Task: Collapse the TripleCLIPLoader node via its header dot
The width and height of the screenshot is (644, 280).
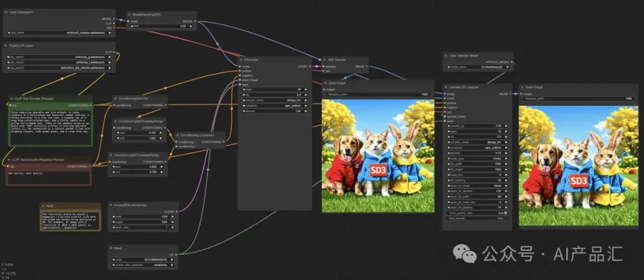Action: pos(6,45)
